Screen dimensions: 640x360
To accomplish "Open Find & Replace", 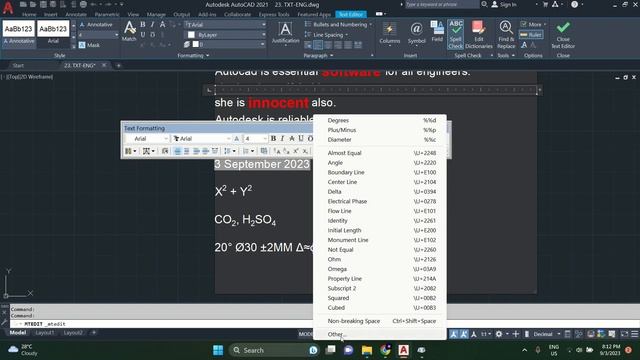I will click(506, 34).
